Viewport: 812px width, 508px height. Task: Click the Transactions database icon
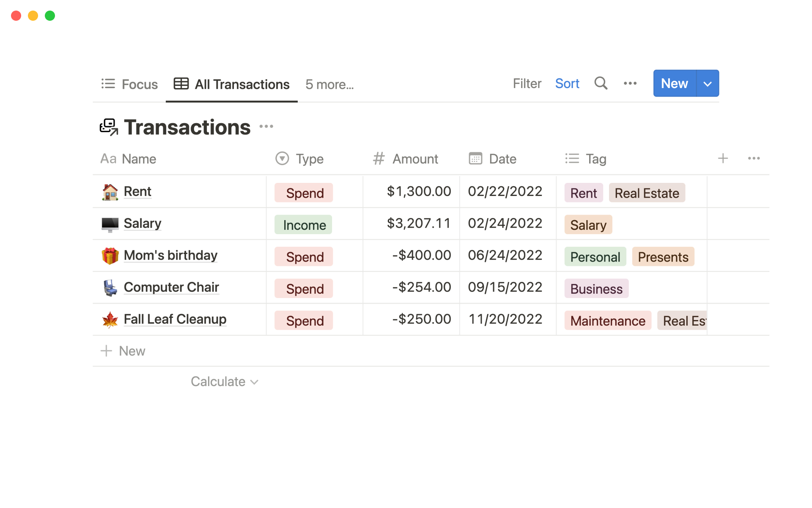(x=109, y=127)
